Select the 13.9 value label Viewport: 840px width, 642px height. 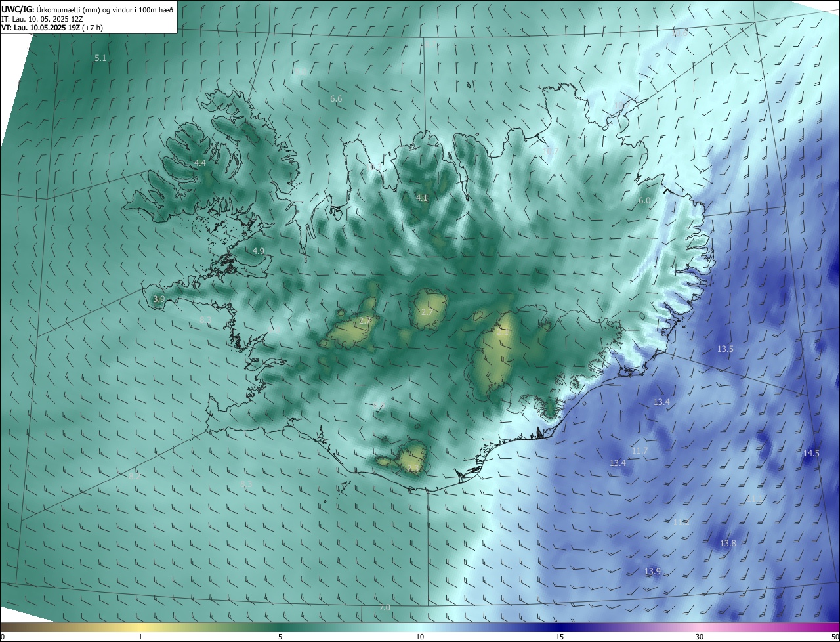(652, 572)
